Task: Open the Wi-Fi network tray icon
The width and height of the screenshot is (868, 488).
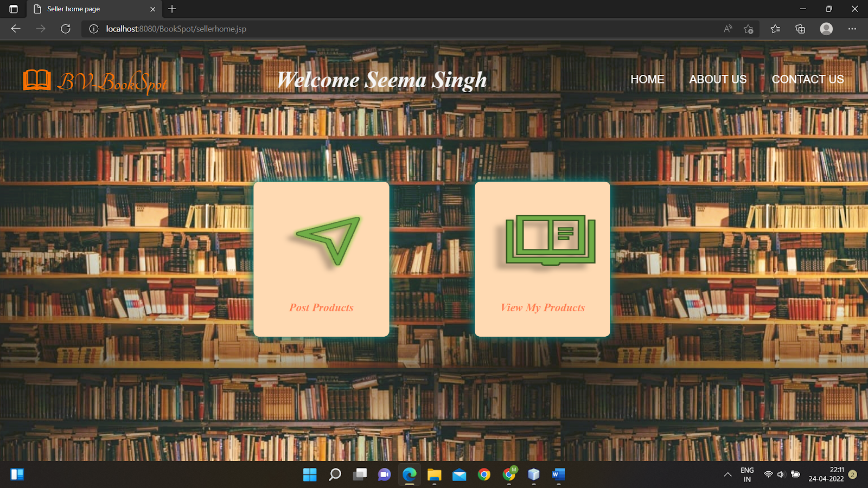Action: [x=768, y=474]
